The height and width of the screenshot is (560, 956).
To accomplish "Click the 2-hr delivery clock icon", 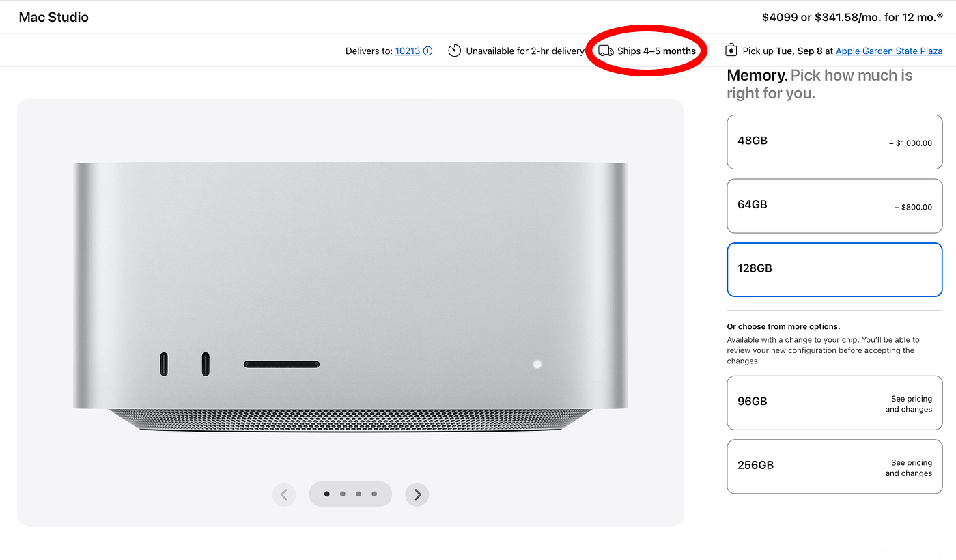I will tap(454, 51).
